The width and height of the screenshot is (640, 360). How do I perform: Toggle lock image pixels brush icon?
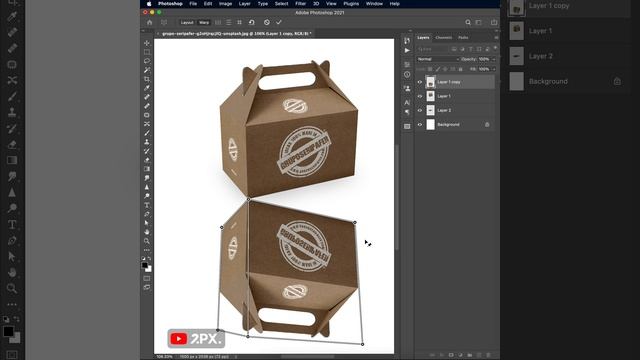[x=438, y=69]
